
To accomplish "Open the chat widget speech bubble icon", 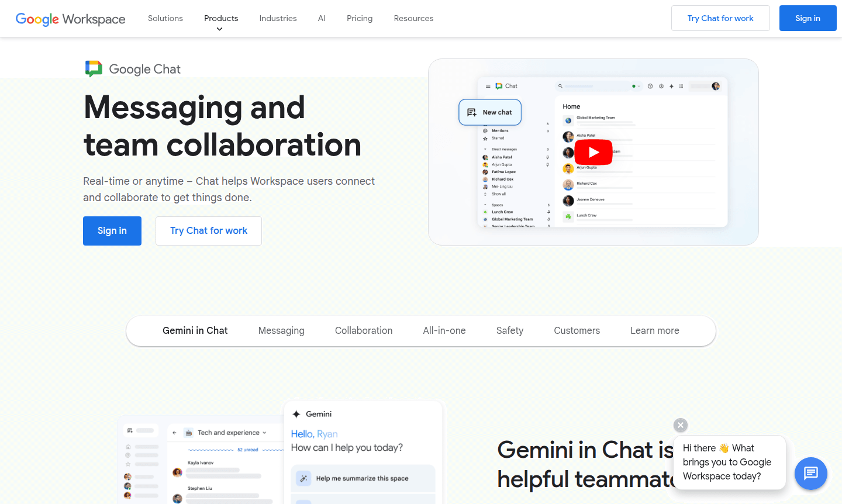I will click(811, 474).
